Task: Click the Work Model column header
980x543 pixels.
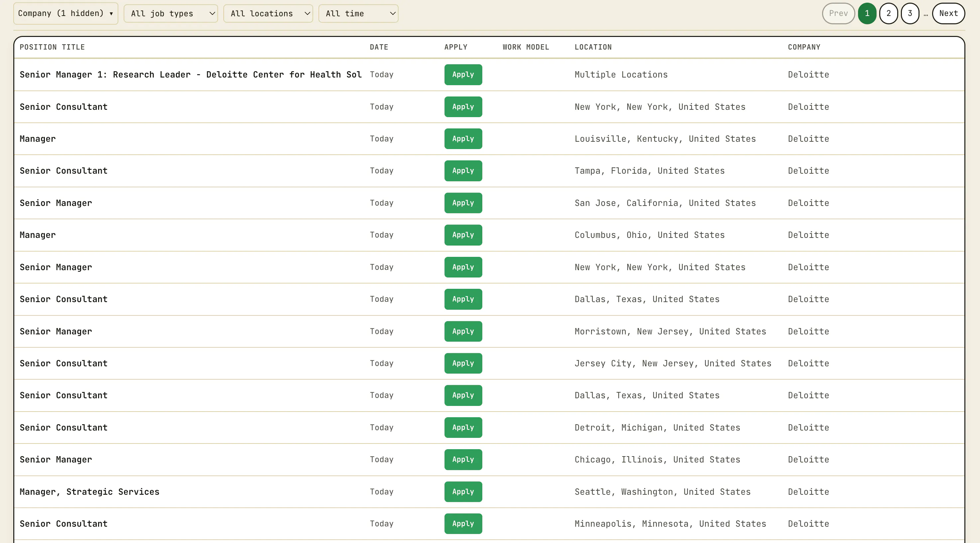Action: (x=526, y=47)
